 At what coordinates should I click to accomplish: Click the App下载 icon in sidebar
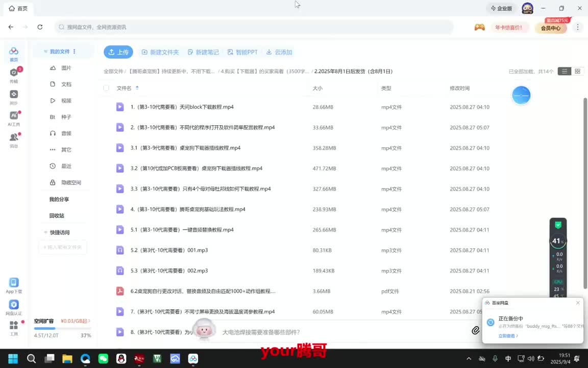(x=14, y=285)
